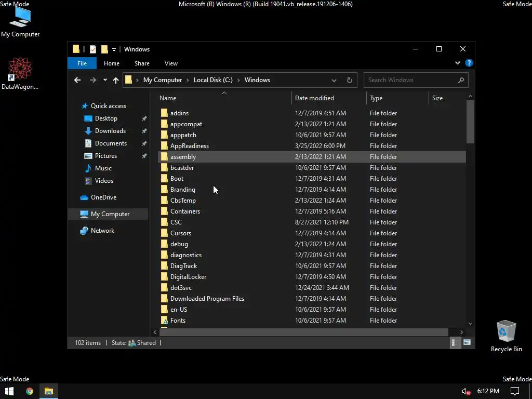This screenshot has width=532, height=399.
Task: Select the Cursors folder
Action: 181,233
